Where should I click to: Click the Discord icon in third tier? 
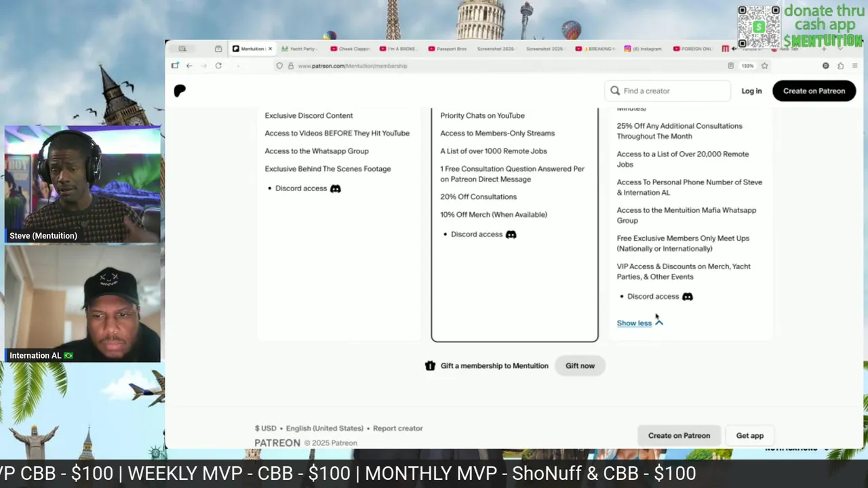(687, 296)
